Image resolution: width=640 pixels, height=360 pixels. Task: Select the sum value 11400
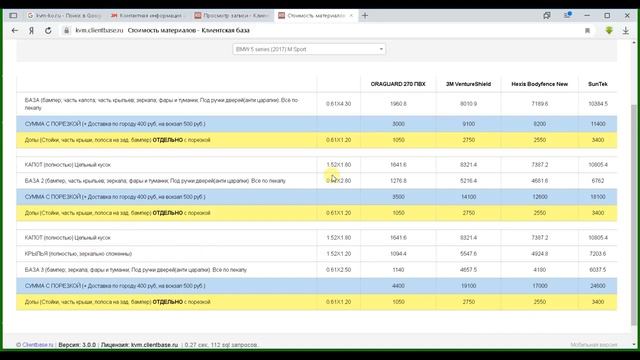click(x=598, y=124)
